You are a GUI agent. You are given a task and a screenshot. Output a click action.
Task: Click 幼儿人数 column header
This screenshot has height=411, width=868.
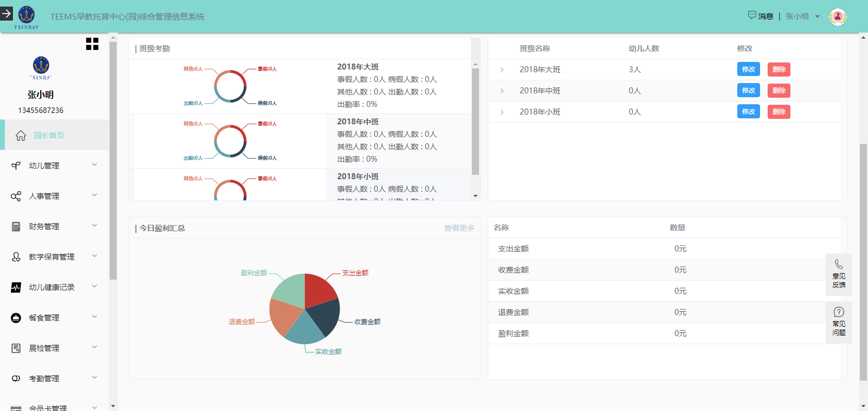pyautogui.click(x=644, y=48)
